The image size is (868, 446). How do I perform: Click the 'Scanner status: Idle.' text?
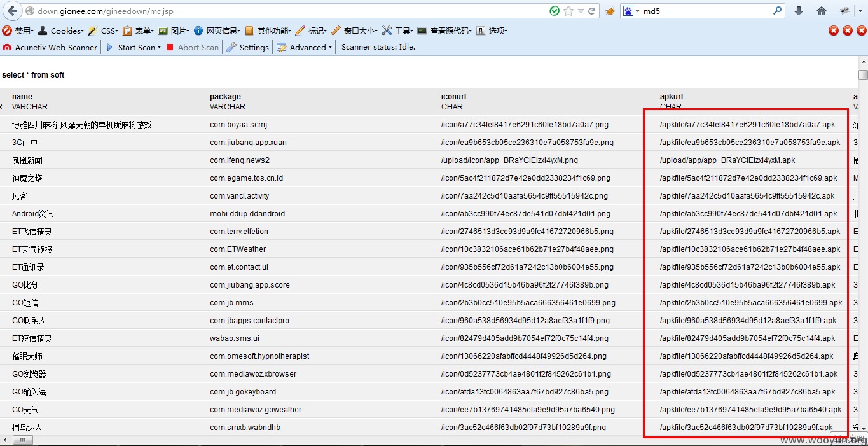coord(378,47)
